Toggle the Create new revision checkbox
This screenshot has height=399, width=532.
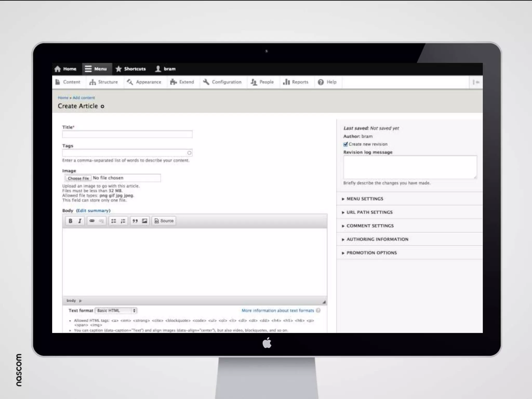pos(345,144)
